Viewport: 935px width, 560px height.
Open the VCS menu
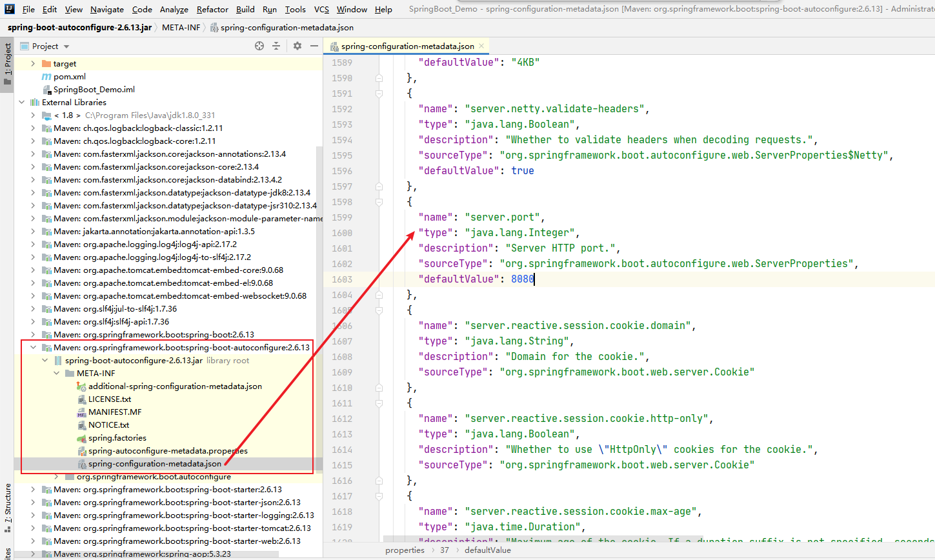click(x=321, y=9)
